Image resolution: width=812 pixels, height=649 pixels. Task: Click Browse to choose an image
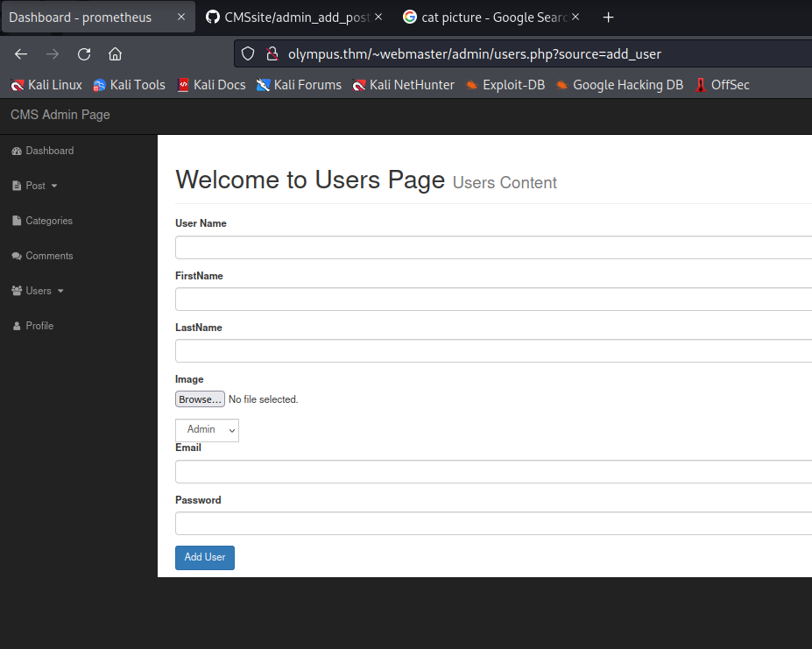coord(200,399)
